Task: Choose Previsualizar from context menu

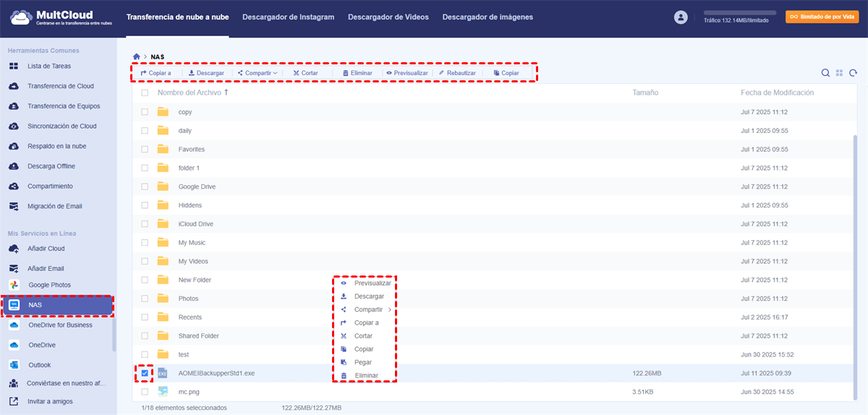Action: coord(365,283)
